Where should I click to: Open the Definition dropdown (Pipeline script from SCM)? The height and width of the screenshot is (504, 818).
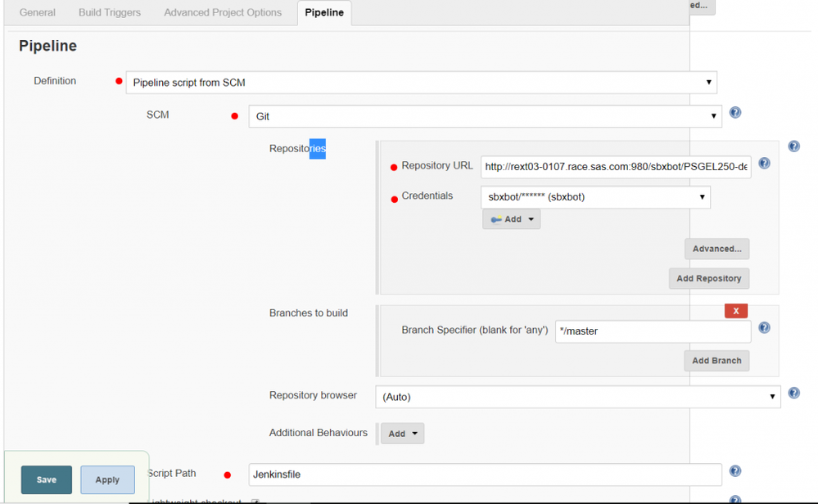(x=421, y=83)
